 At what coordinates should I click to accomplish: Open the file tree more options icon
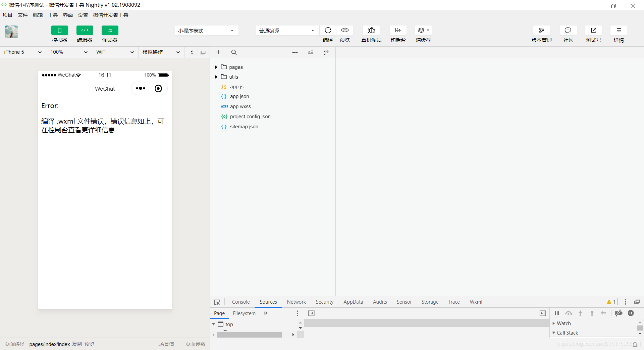(295, 52)
